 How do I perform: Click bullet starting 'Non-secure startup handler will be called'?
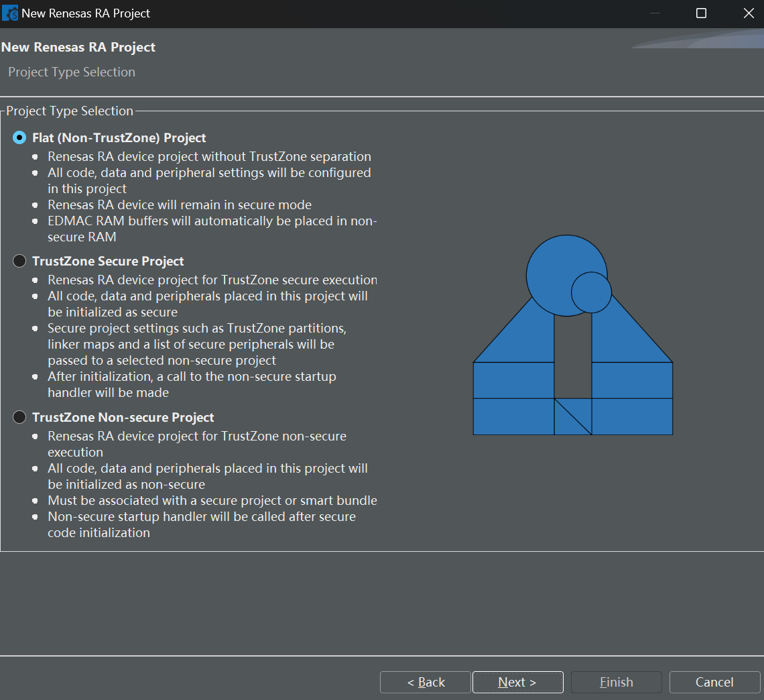(x=202, y=524)
